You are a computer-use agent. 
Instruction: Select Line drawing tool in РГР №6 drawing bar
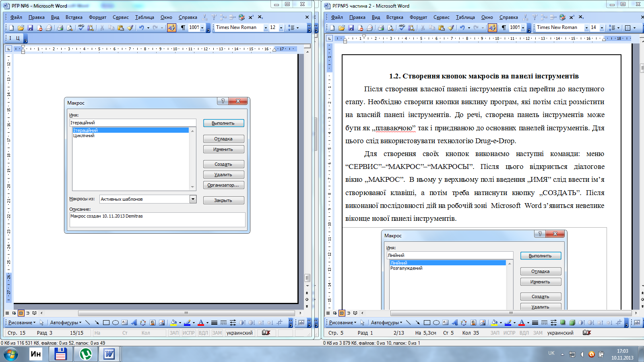coord(87,323)
